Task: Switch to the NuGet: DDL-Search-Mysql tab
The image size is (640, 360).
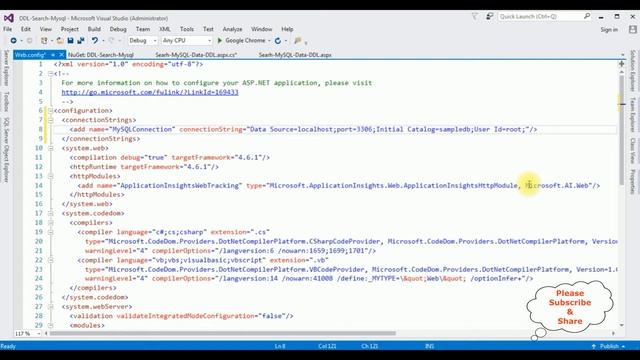Action: [x=101, y=55]
